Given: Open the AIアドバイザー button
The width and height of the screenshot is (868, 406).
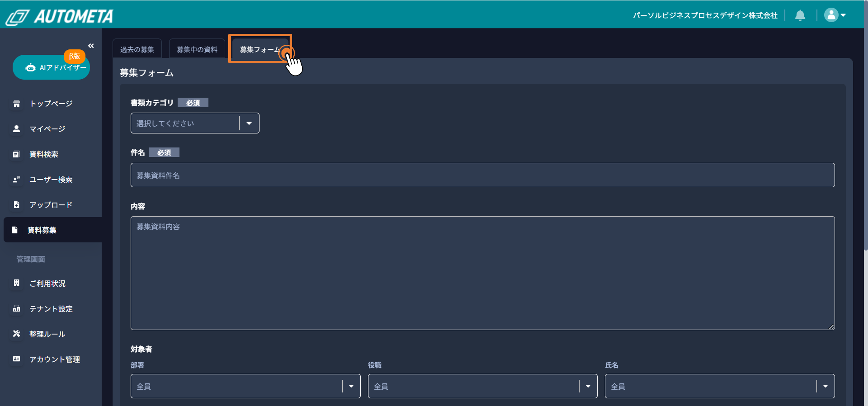Looking at the screenshot, I should tap(51, 67).
